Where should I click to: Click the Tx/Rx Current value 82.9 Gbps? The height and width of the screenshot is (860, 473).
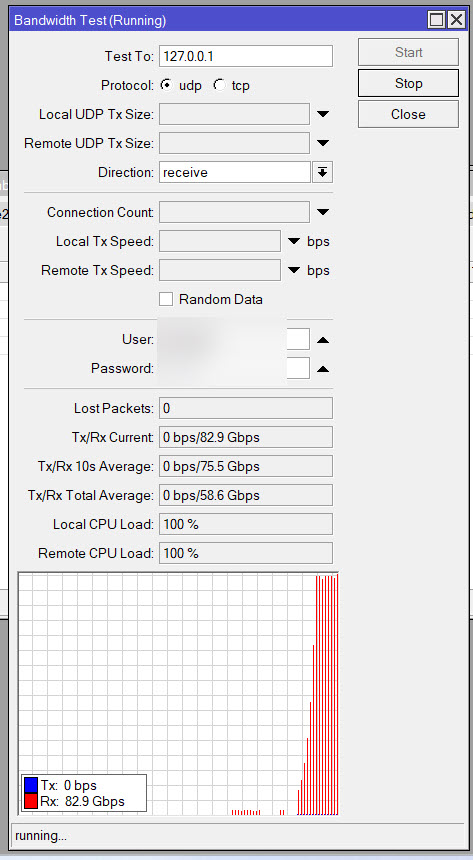(x=246, y=437)
